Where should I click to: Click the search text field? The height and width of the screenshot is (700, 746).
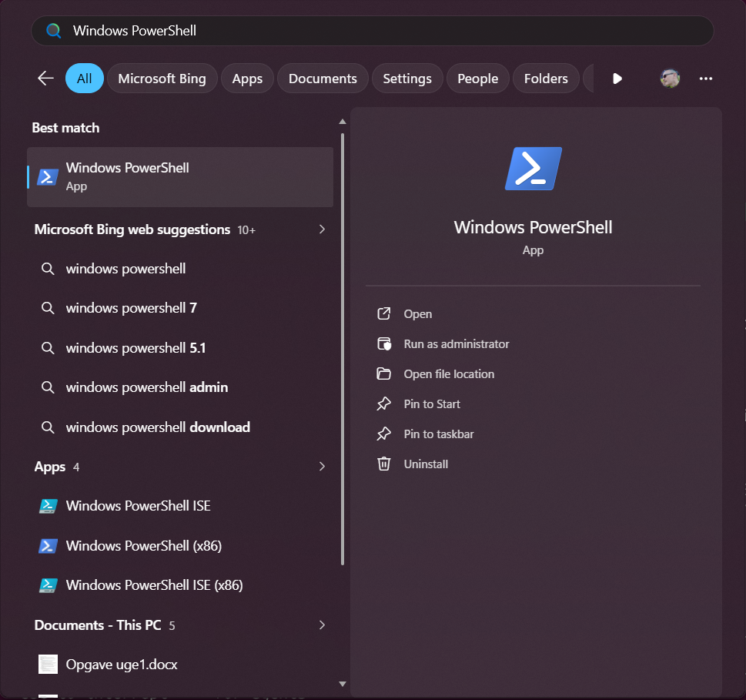point(373,31)
